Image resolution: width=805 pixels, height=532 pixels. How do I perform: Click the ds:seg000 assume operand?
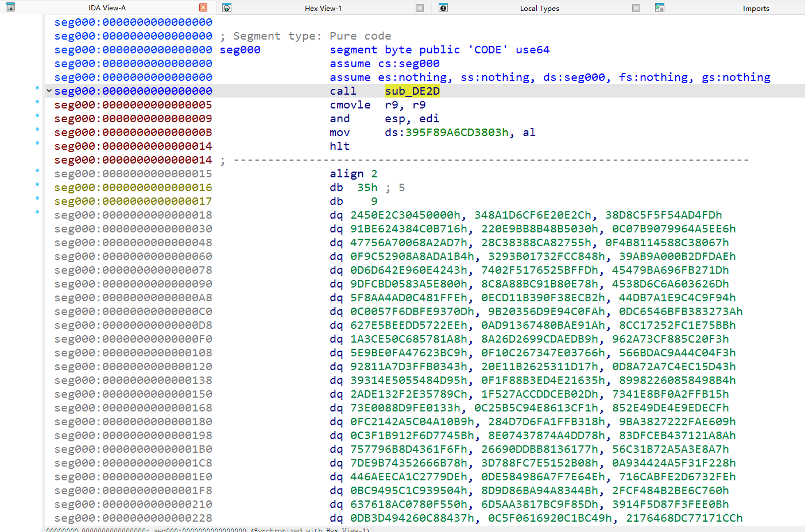574,77
